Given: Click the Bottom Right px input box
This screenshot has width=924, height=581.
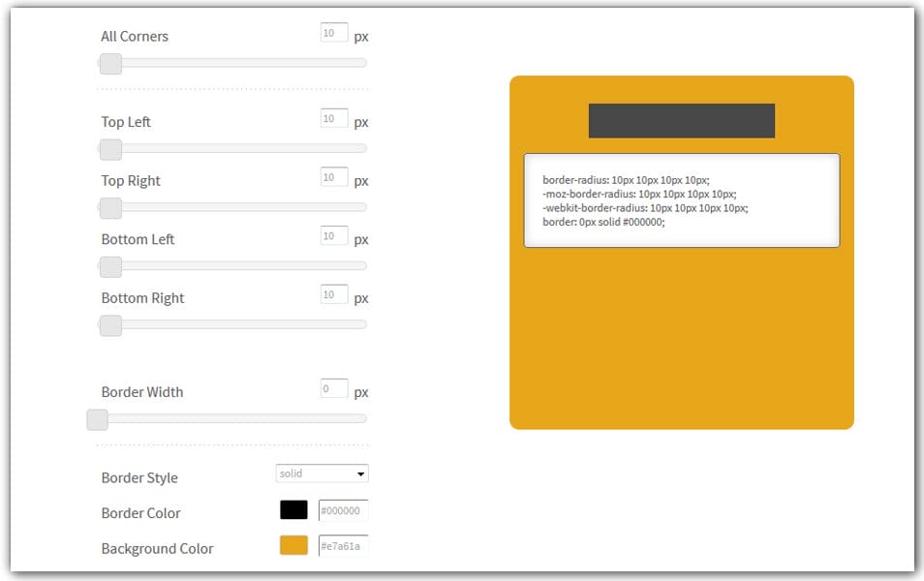Looking at the screenshot, I should 333,293.
